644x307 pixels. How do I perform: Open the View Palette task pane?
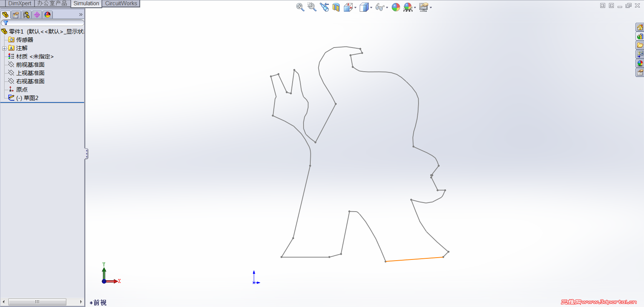640,54
